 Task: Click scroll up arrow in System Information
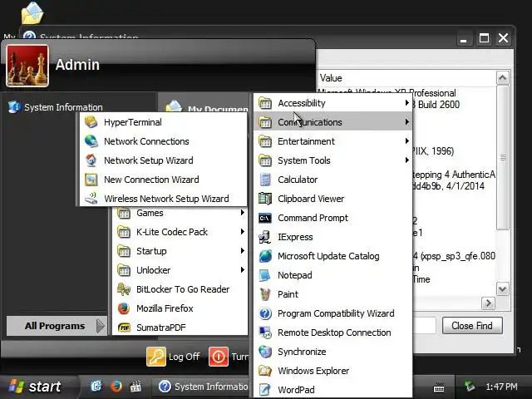point(502,78)
